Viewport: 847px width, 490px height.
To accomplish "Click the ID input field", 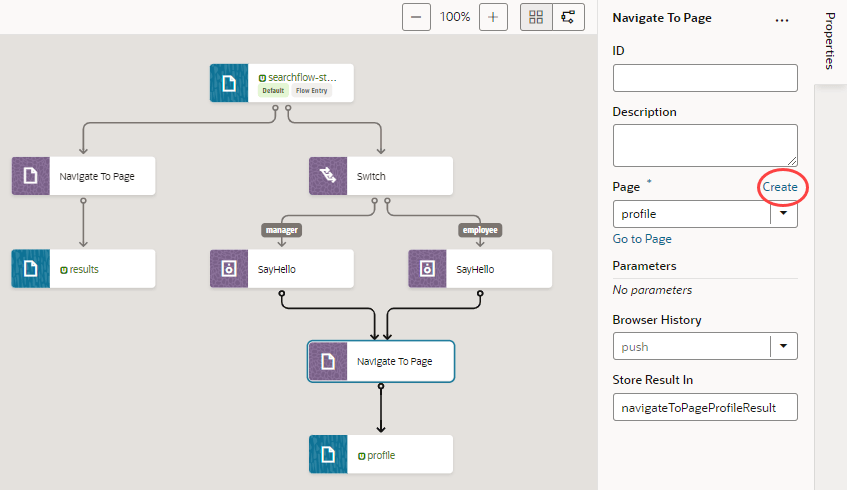I will coord(704,78).
